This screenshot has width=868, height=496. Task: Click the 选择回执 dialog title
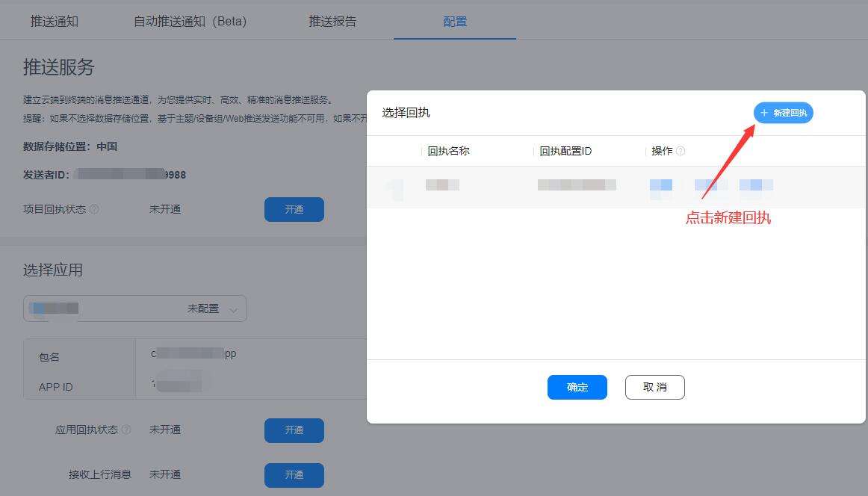click(x=406, y=113)
